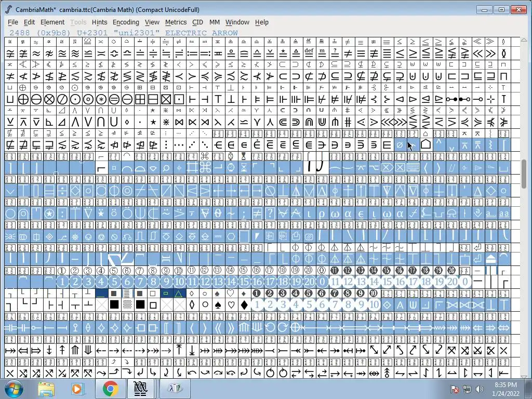The width and height of the screenshot is (532, 399).
Task: Select the squared plus glyph
Action: click(140, 99)
